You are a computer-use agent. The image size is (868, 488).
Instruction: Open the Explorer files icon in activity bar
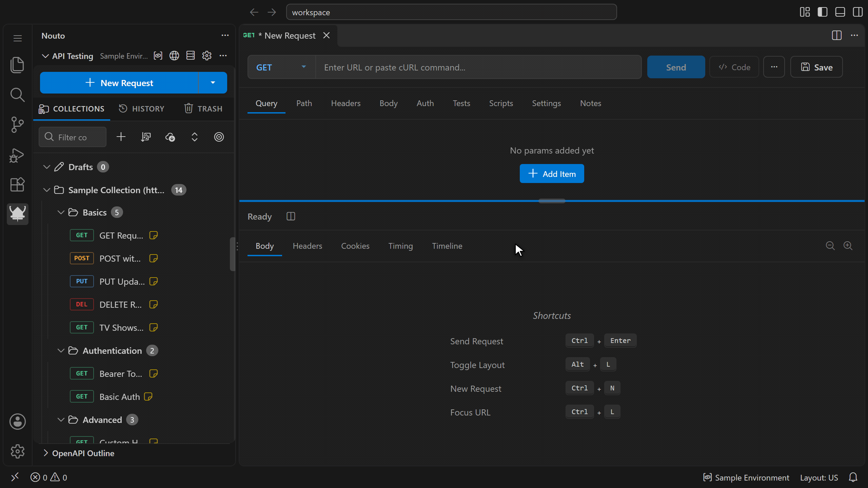coord(17,64)
